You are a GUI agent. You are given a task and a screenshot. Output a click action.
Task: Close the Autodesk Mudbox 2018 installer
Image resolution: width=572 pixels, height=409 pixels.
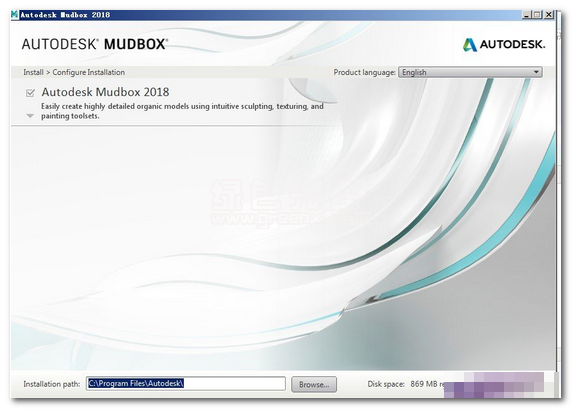[549, 15]
